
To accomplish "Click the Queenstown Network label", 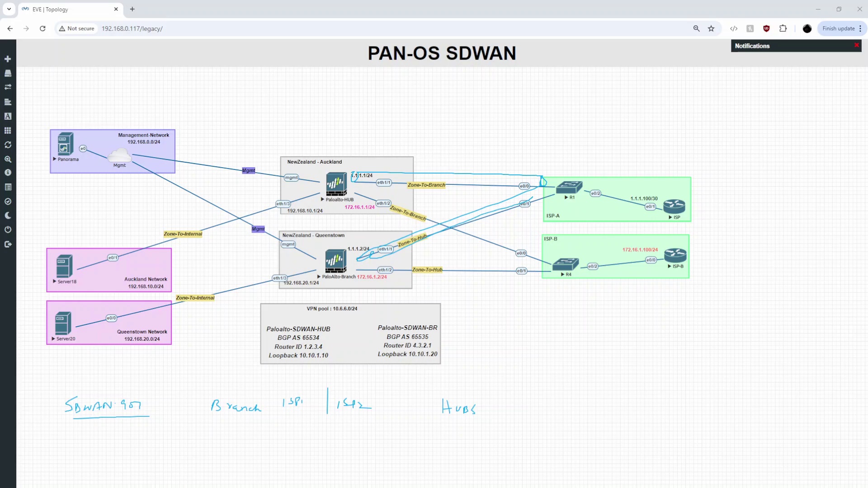I will (x=142, y=332).
